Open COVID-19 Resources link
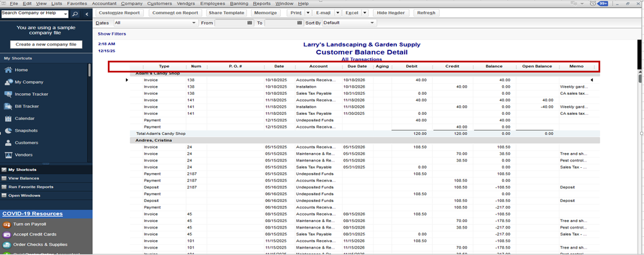This screenshot has width=644, height=255. click(x=32, y=214)
